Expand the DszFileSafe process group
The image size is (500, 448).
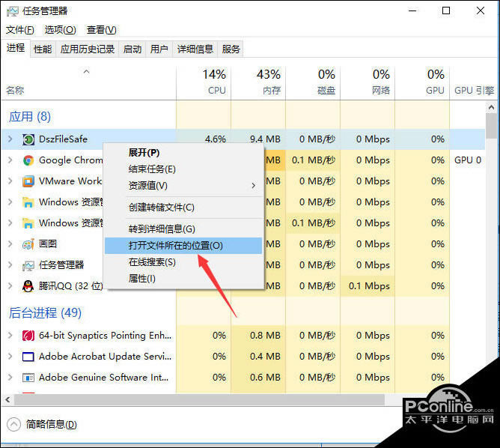pyautogui.click(x=10, y=139)
